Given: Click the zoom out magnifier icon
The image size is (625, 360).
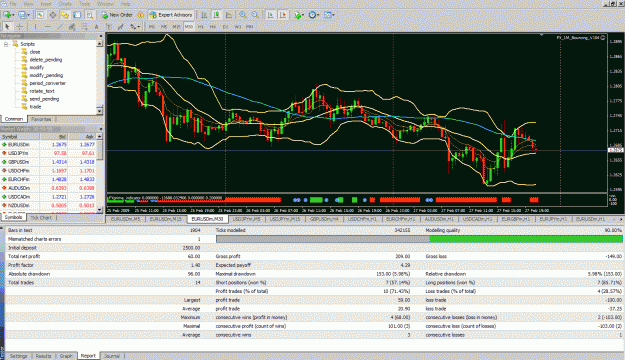Looking at the screenshot, I should point(255,15).
